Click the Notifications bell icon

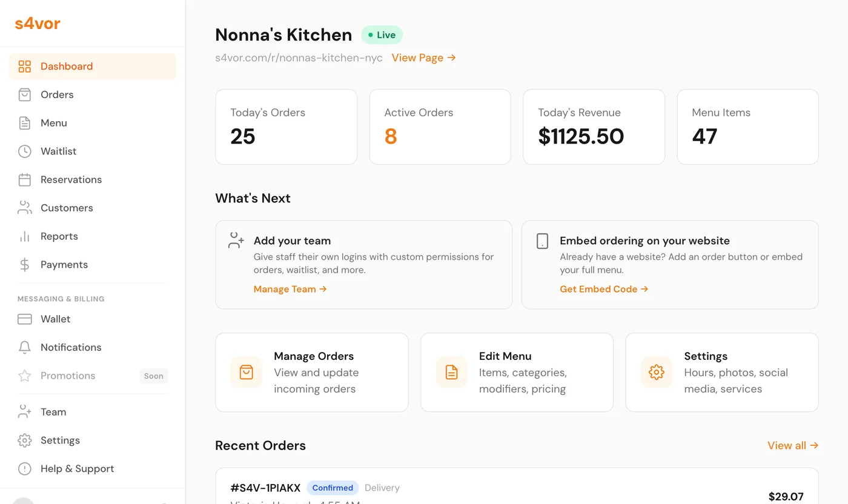[x=25, y=348]
